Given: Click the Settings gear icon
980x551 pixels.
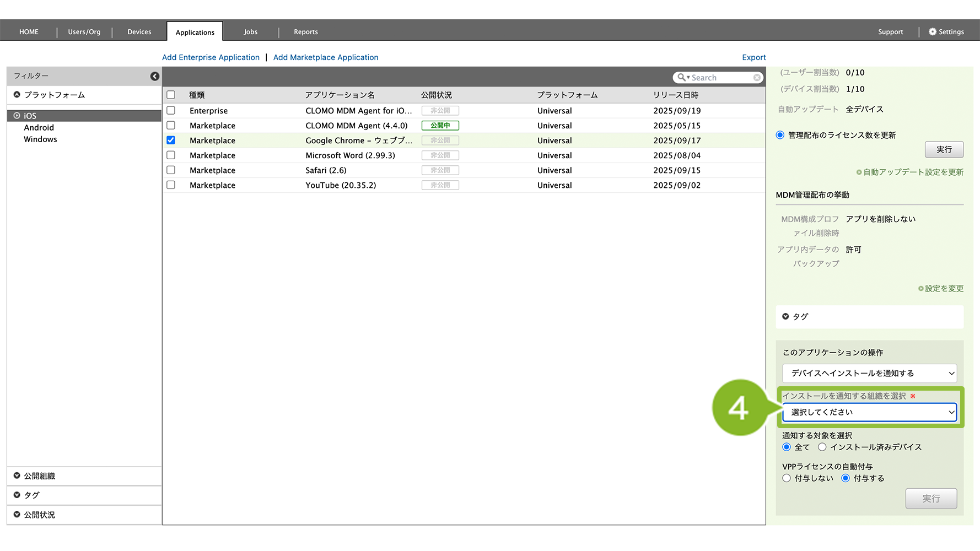Looking at the screenshot, I should [x=932, y=32].
